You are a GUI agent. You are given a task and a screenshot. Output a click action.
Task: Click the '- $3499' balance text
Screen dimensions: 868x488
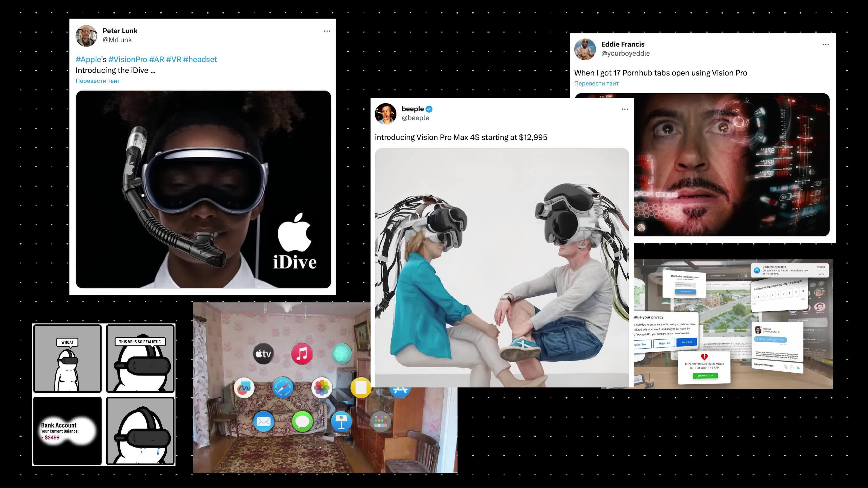coord(51,437)
